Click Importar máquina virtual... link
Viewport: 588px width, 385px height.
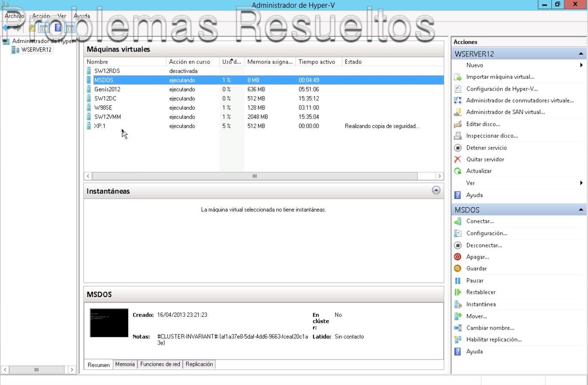[500, 77]
